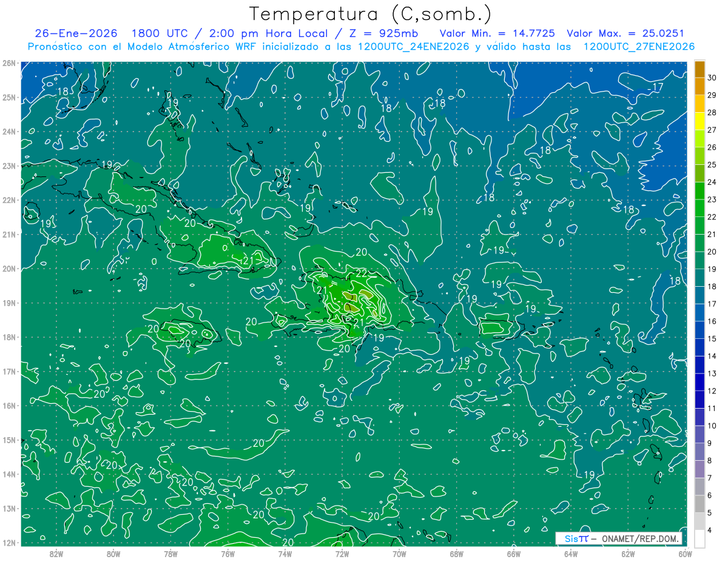Screen dimensions: 728x562
Task: Click the "80W" longitude label
Action: click(113, 554)
